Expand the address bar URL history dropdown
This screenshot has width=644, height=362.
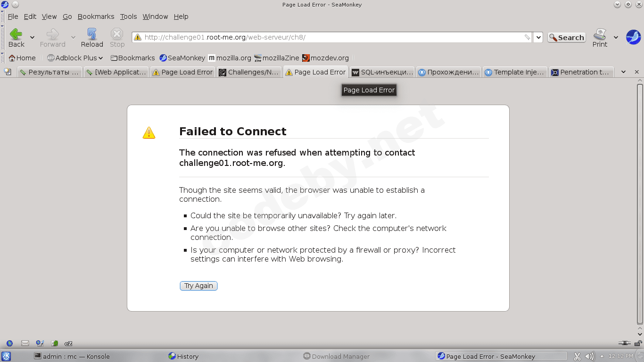click(539, 37)
